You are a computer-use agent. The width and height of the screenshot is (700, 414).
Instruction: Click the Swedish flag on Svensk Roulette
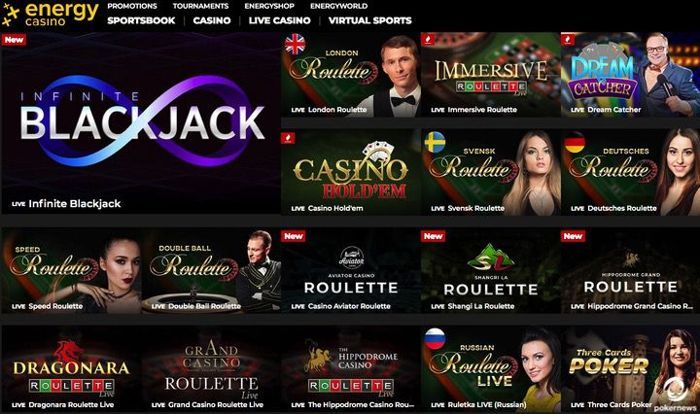coord(435,142)
